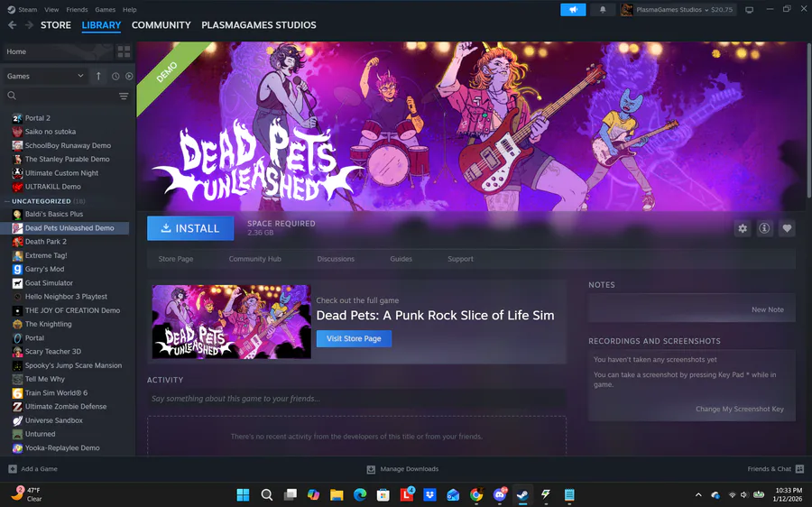Add game to favorites heart icon
812x507 pixels.
[787, 228]
